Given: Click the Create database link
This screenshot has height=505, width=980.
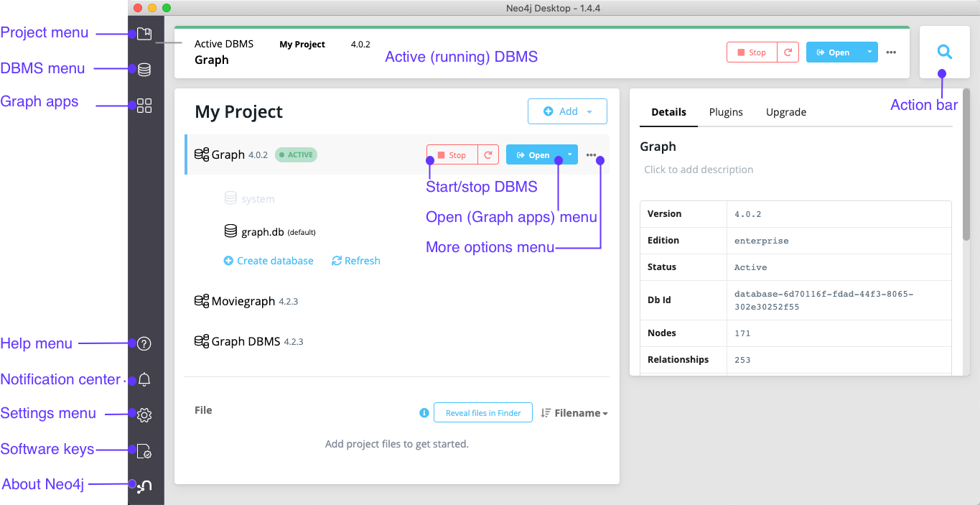Looking at the screenshot, I should pyautogui.click(x=269, y=261).
